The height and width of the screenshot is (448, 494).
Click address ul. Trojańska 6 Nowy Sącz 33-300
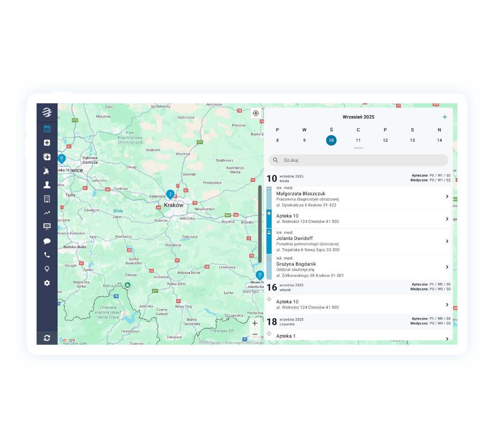308,250
